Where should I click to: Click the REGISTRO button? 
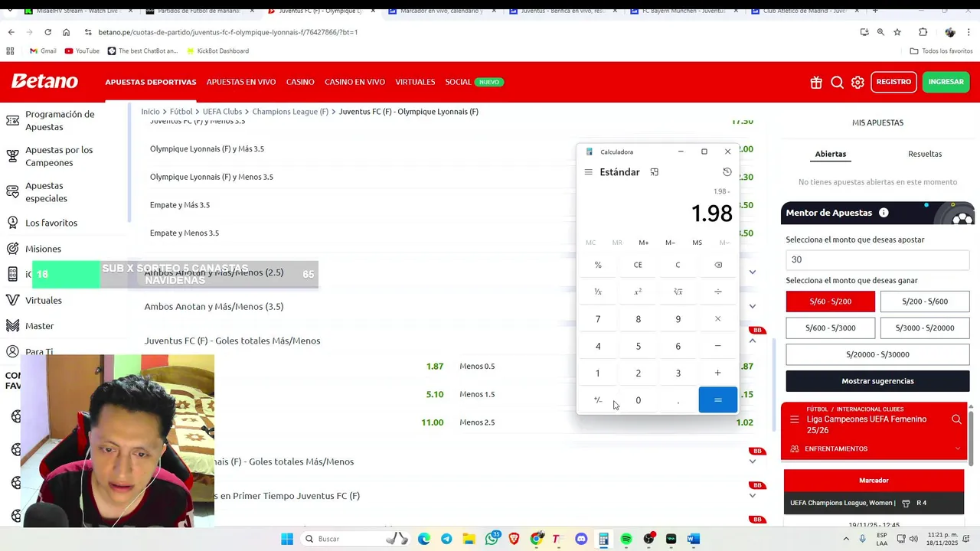coord(893,82)
